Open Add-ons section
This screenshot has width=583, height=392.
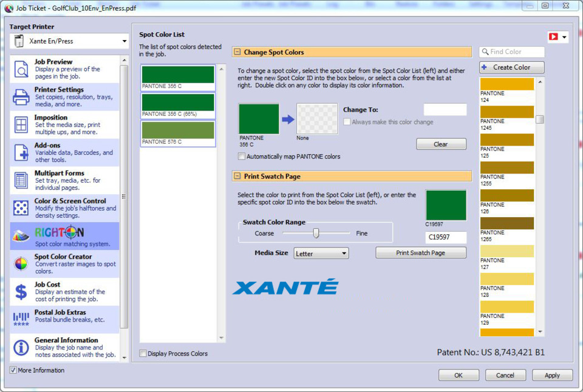65,153
